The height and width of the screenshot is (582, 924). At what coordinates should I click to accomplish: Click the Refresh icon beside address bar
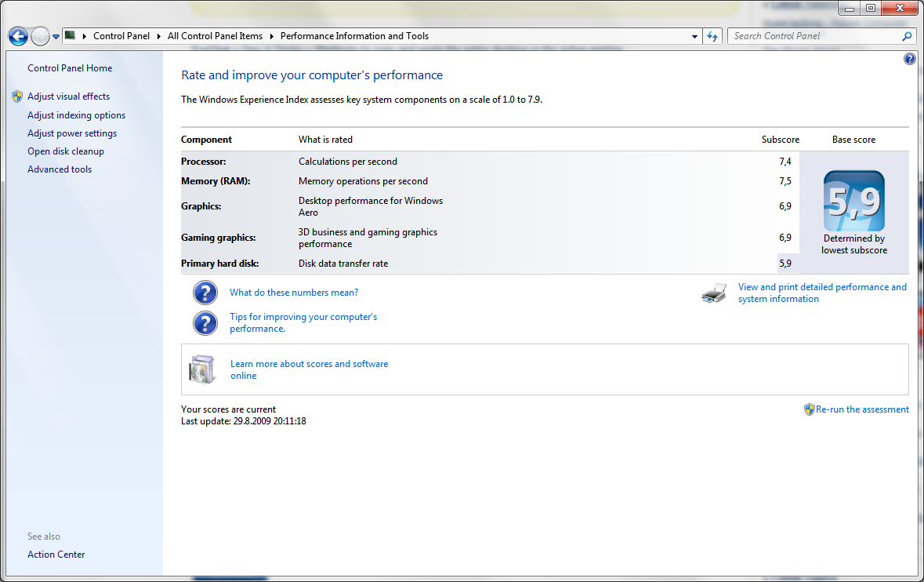click(x=712, y=36)
